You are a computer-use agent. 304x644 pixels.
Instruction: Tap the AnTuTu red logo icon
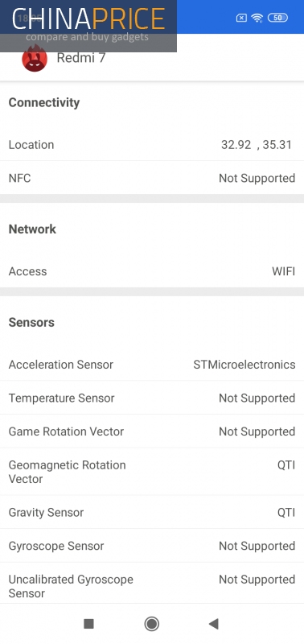point(35,59)
